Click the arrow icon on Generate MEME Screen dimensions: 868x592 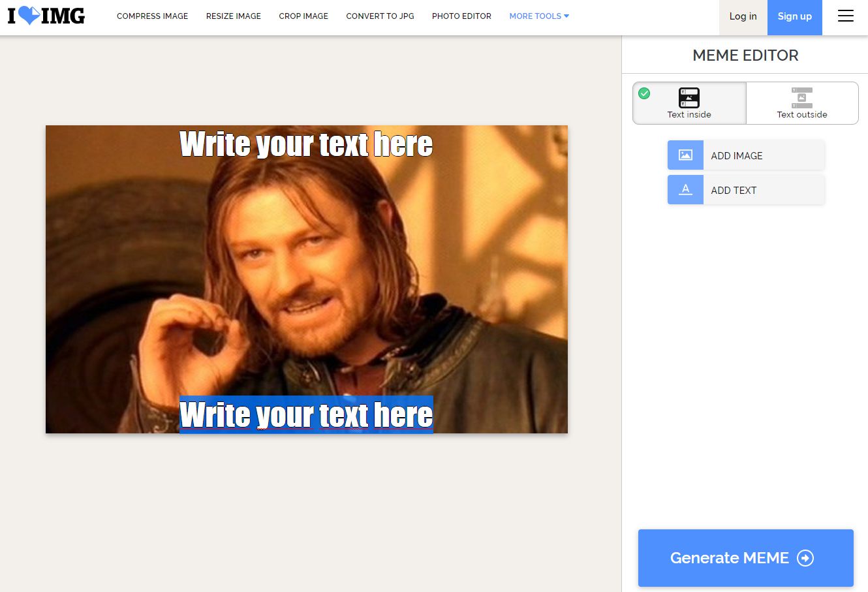click(805, 558)
